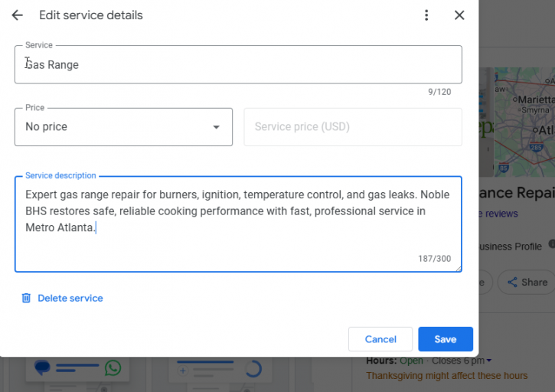Image resolution: width=555 pixels, height=392 pixels.
Task: Click the blue chat bubble icon
Action: (44, 368)
